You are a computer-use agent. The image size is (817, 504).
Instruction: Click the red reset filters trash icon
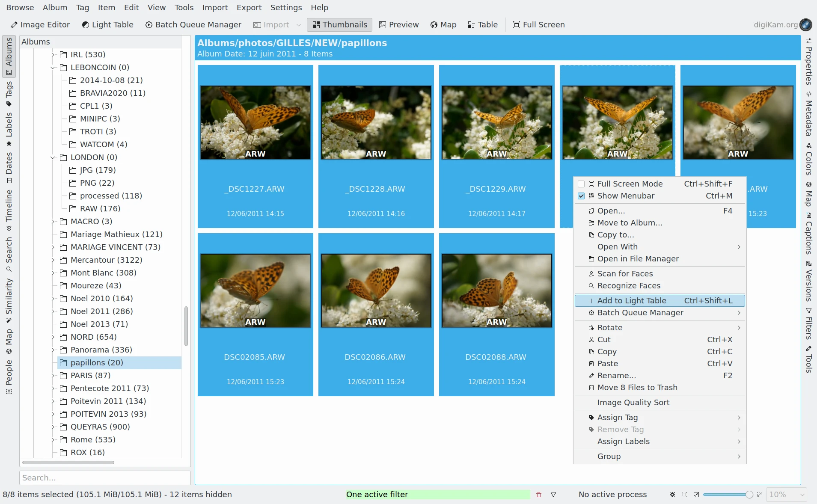tap(539, 495)
